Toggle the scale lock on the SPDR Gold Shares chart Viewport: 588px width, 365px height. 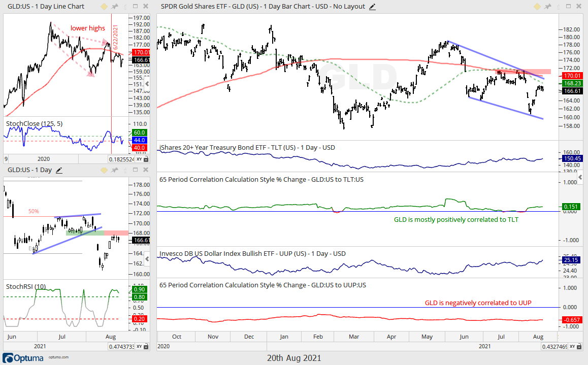(x=579, y=347)
